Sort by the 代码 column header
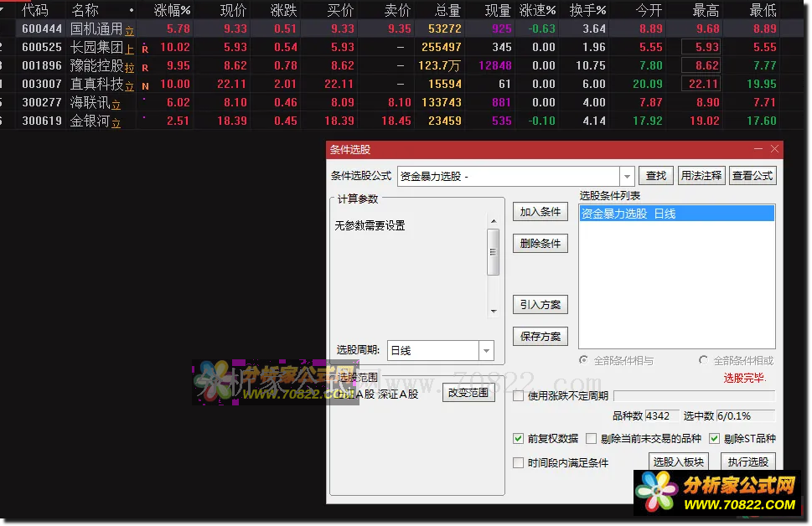Screen dimensions: 812x526 (x=34, y=10)
